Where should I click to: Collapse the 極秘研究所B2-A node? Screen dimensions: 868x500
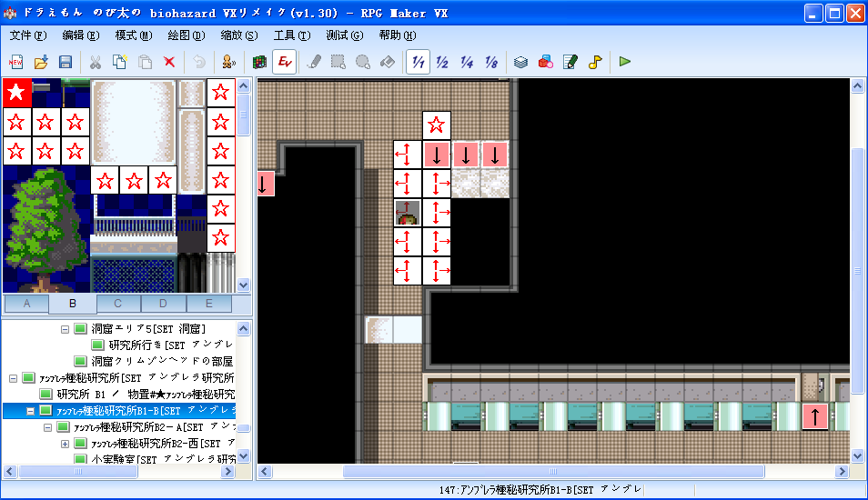pos(47,427)
